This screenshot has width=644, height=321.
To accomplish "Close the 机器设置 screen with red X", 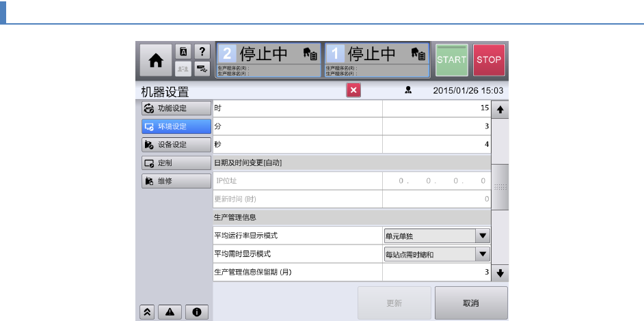I will (x=353, y=90).
